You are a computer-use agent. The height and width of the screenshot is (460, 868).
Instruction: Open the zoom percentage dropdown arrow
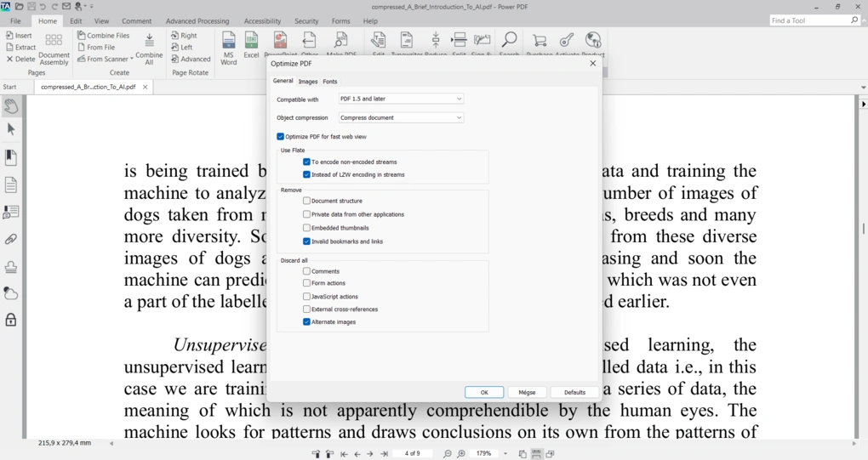coord(505,453)
